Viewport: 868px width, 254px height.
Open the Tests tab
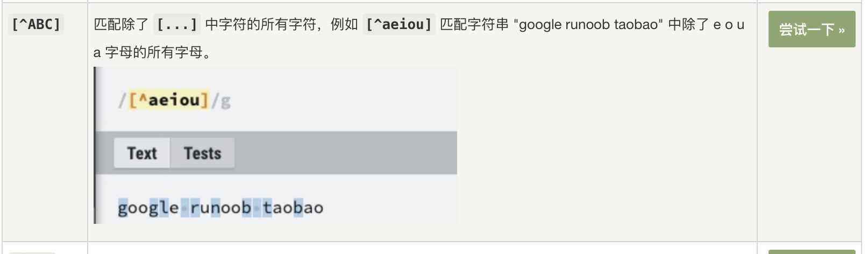[x=202, y=153]
